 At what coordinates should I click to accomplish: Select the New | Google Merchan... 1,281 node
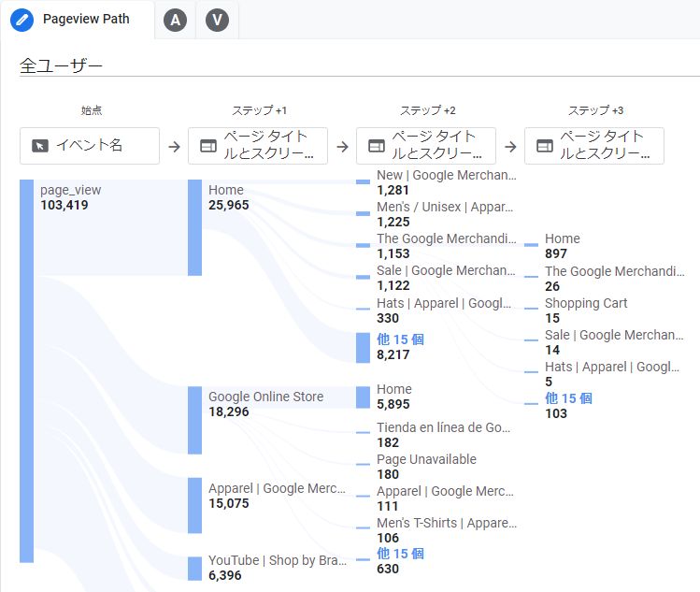(363, 181)
